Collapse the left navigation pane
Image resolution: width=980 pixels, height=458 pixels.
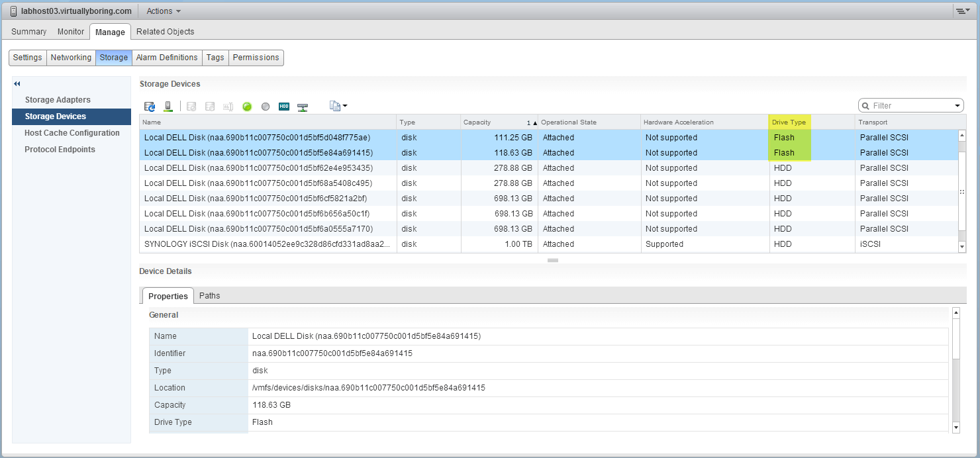(x=17, y=85)
